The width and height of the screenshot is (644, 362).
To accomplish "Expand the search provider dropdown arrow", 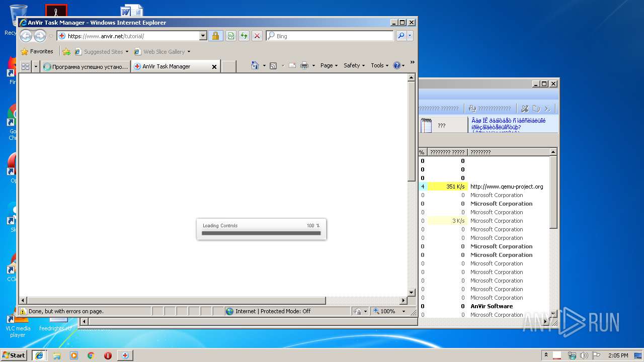I will (410, 36).
